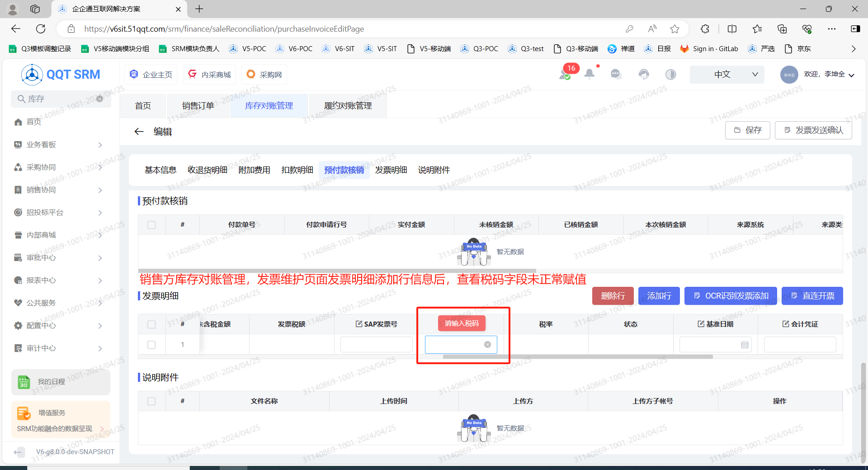Open 我的日程 calendar shortcut
The height and width of the screenshot is (470, 868).
click(61, 382)
